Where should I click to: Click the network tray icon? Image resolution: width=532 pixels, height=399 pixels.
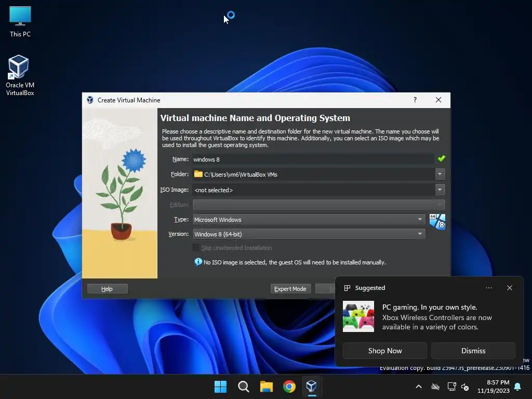[x=451, y=387]
